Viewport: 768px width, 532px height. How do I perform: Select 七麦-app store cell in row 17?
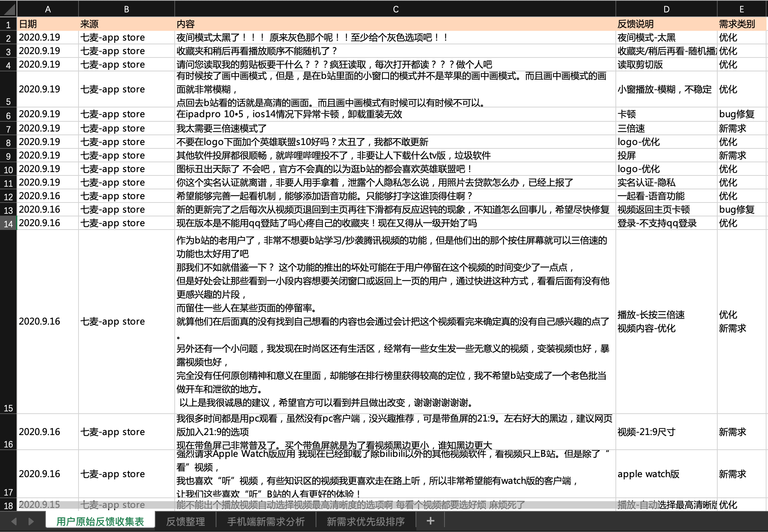127,474
